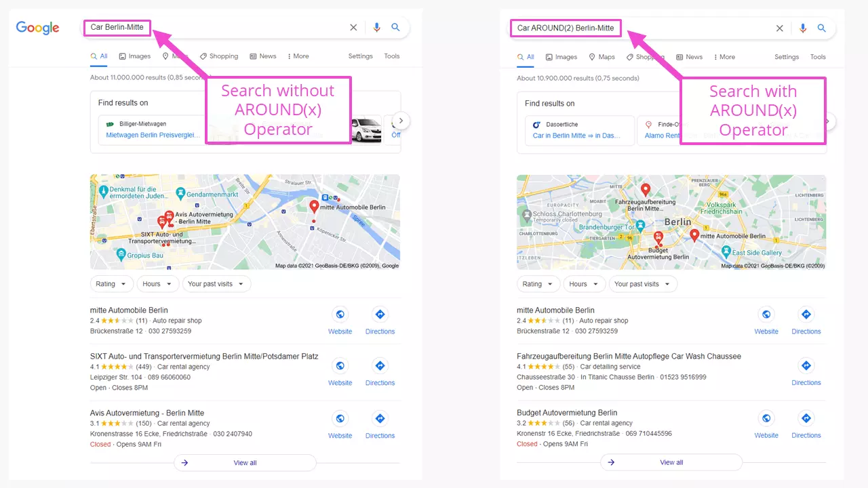Open 'Car in Berlin Mitte' Dasoertliche link
Viewport: 868px width, 488px height.
(576, 136)
